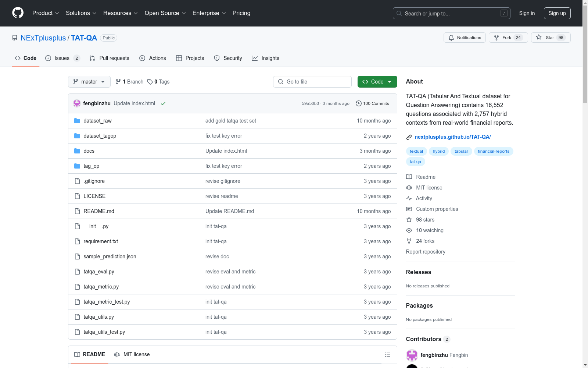
Task: Click the Notifications bell button
Action: point(465,38)
